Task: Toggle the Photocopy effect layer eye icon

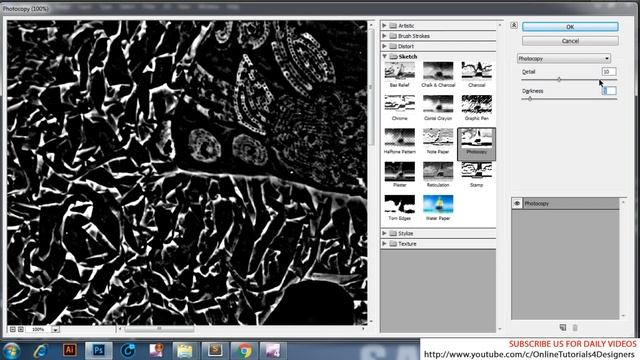Action: (517, 203)
